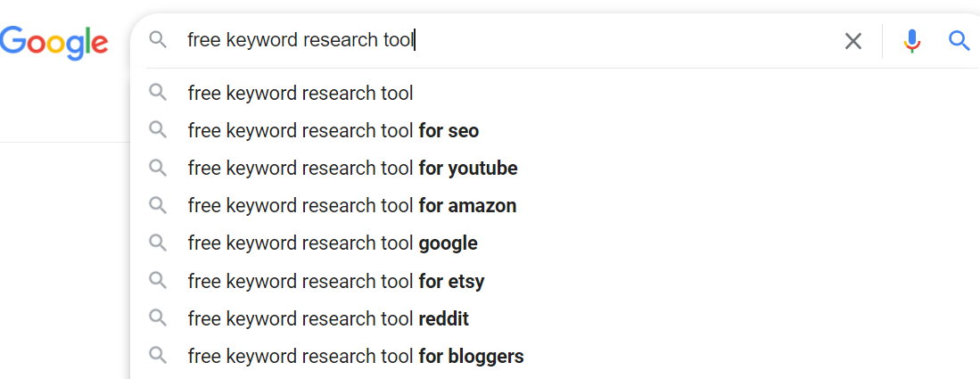This screenshot has height=379, width=980.
Task: Select suggestion ending in 'for seo'
Action: 333,131
